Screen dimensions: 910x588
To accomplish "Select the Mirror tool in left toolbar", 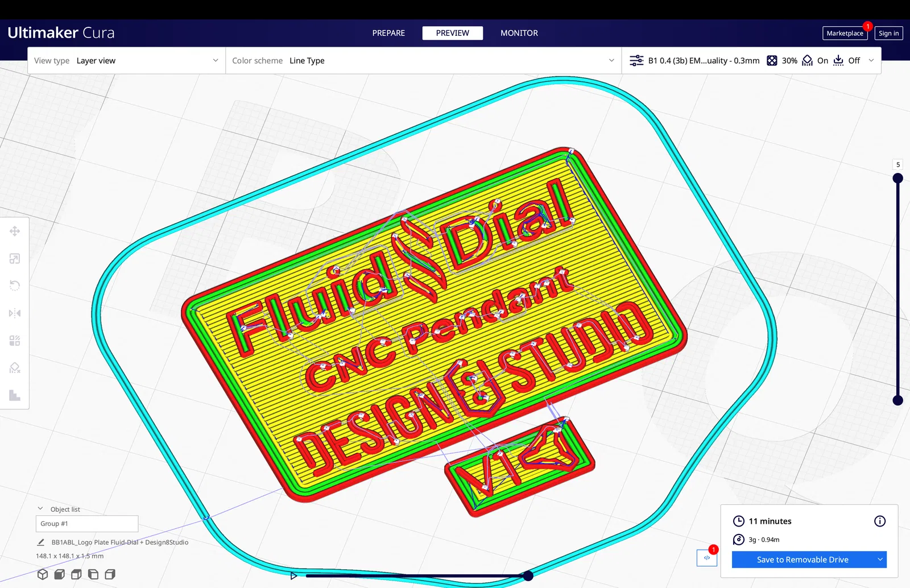I will (15, 313).
